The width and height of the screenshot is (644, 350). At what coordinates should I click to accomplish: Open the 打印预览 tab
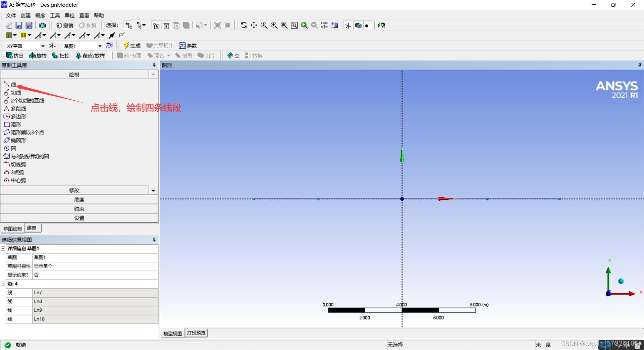(196, 333)
